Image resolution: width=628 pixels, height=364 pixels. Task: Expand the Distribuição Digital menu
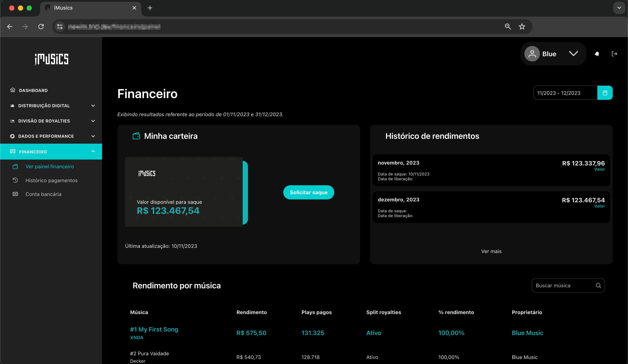click(93, 106)
